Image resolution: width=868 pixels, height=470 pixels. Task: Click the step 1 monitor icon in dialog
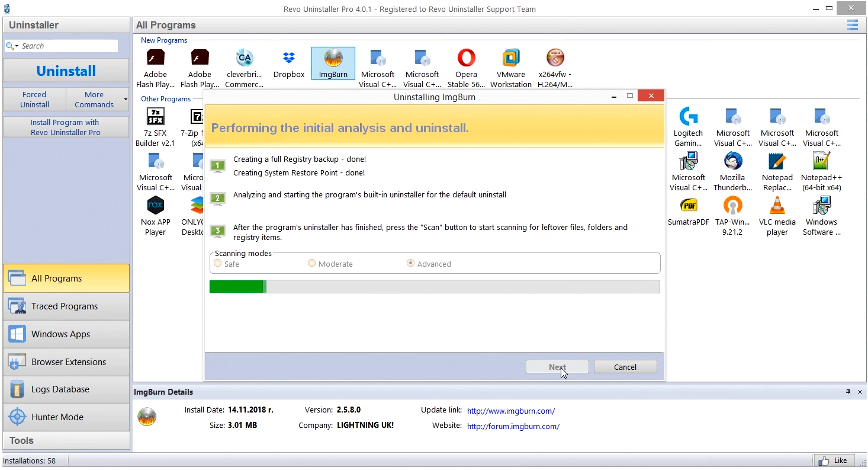[218, 166]
